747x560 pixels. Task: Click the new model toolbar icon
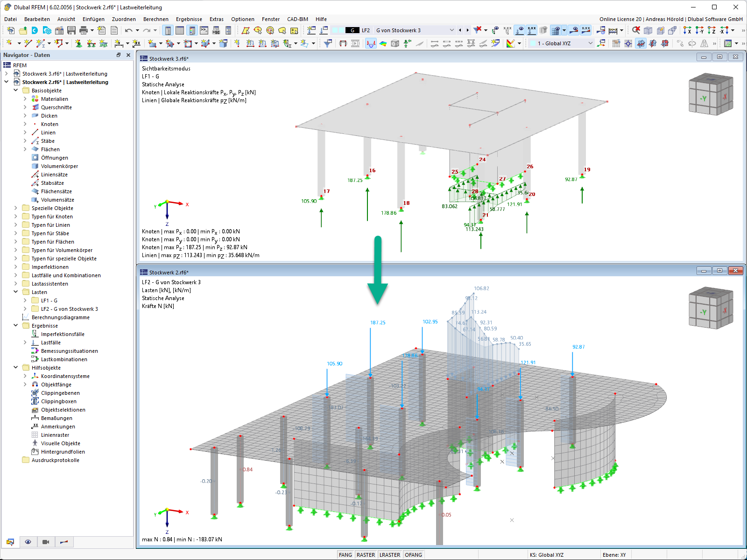(x=10, y=30)
